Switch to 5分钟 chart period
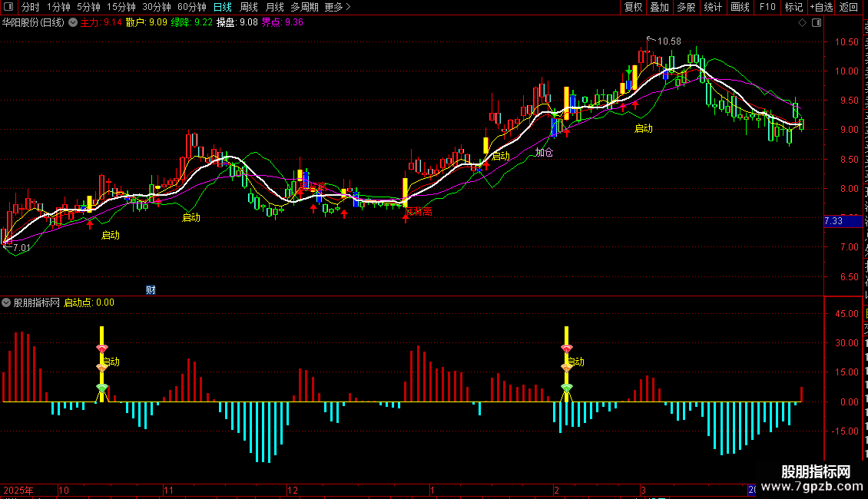This screenshot has width=868, height=499. (88, 7)
